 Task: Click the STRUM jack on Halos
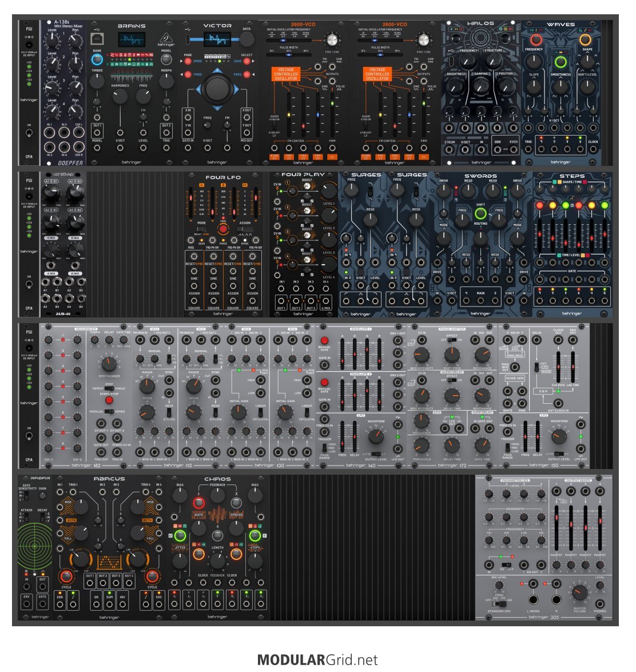(449, 150)
